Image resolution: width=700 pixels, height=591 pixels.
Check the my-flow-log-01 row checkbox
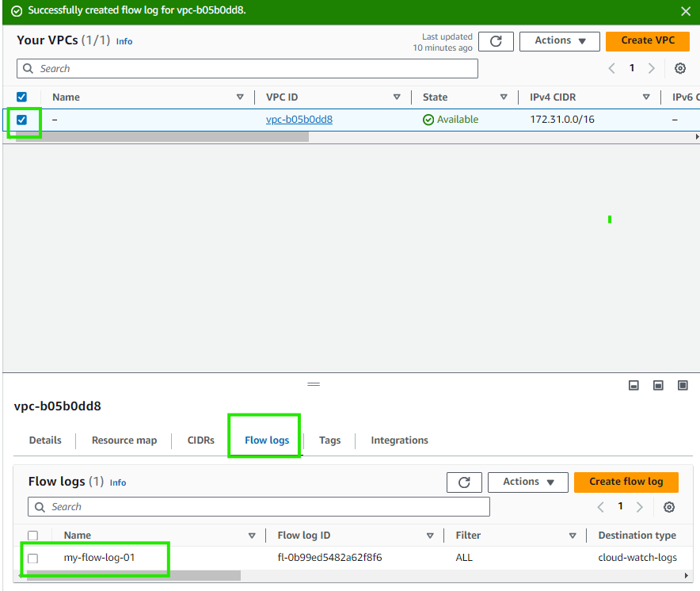click(32, 558)
